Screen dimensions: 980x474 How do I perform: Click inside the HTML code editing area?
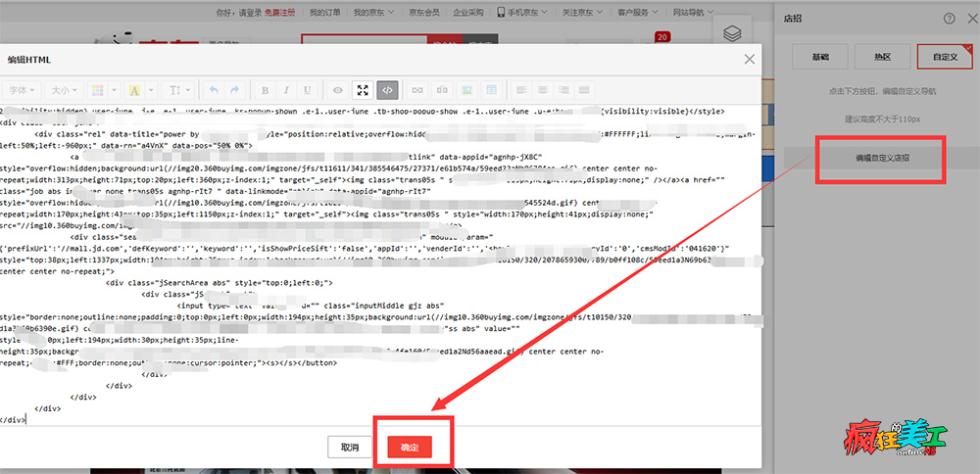click(380, 265)
